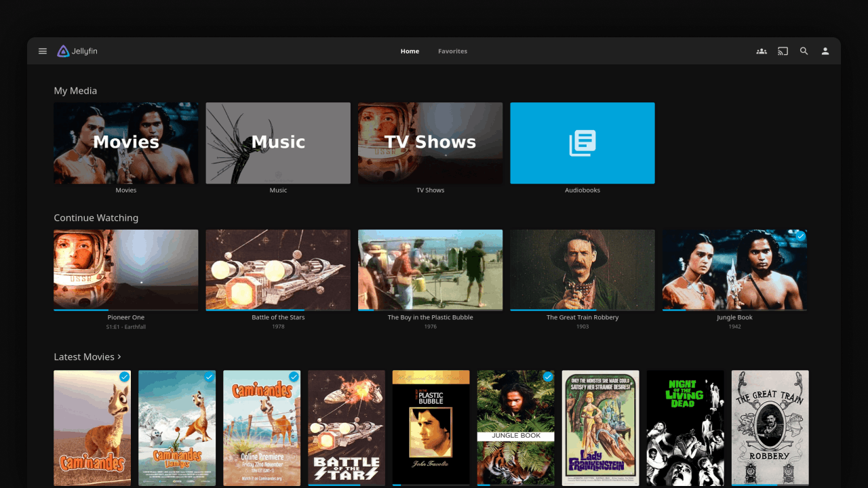Open the Movies library thumbnail
The width and height of the screenshot is (868, 488).
tap(126, 143)
